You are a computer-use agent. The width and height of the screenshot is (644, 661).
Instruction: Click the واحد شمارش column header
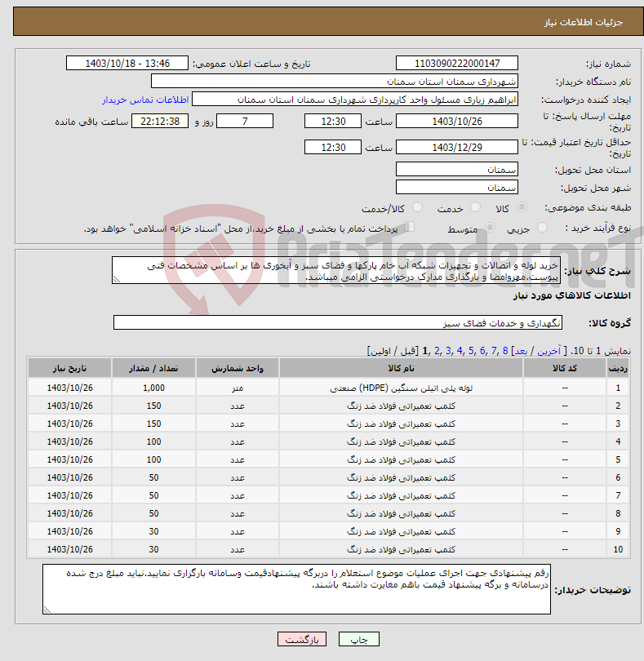click(x=237, y=368)
